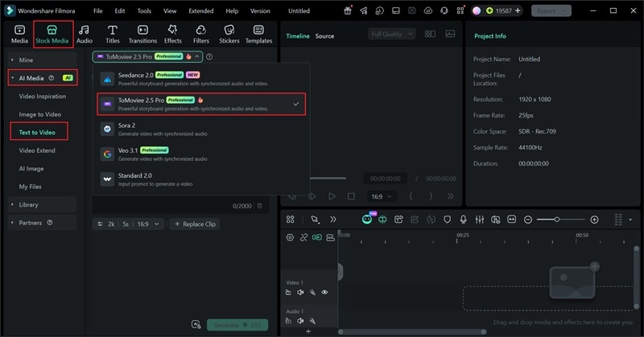Choose the Veo 3.1 model

click(x=201, y=154)
